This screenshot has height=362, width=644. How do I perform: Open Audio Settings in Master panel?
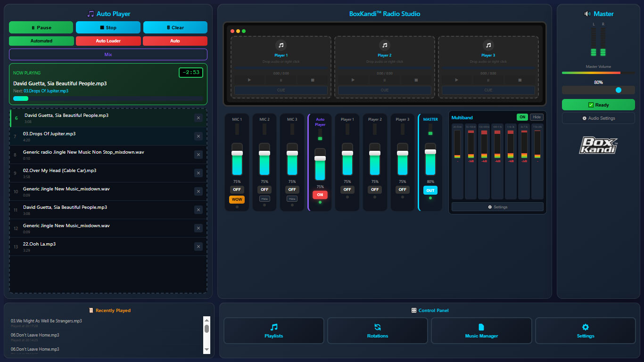598,118
